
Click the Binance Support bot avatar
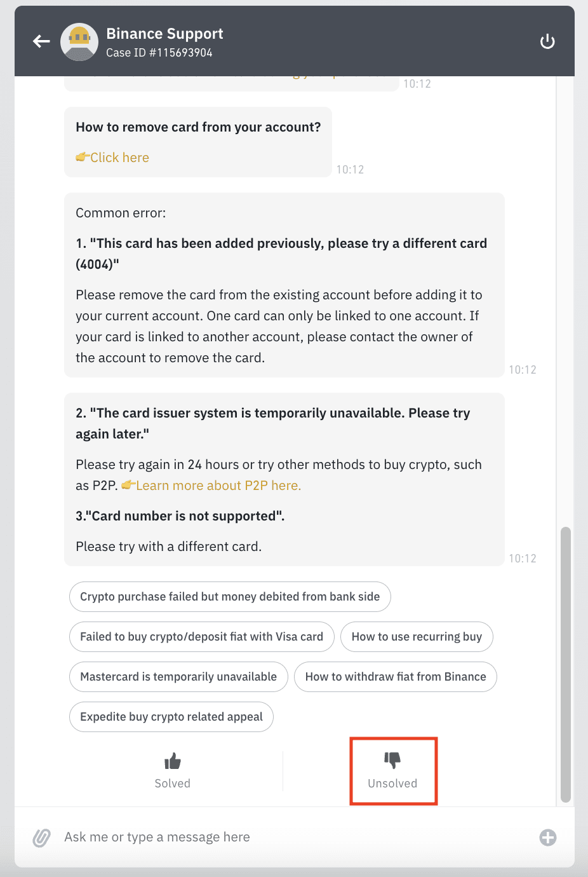pyautogui.click(x=79, y=41)
